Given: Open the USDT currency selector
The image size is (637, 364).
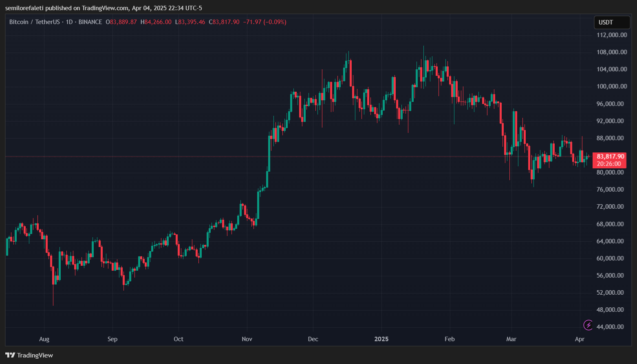Looking at the screenshot, I should click(x=611, y=22).
